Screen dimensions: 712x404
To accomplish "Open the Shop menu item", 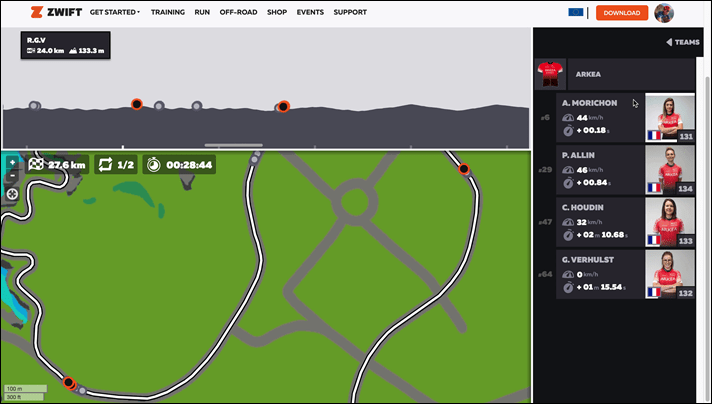I will pos(277,12).
